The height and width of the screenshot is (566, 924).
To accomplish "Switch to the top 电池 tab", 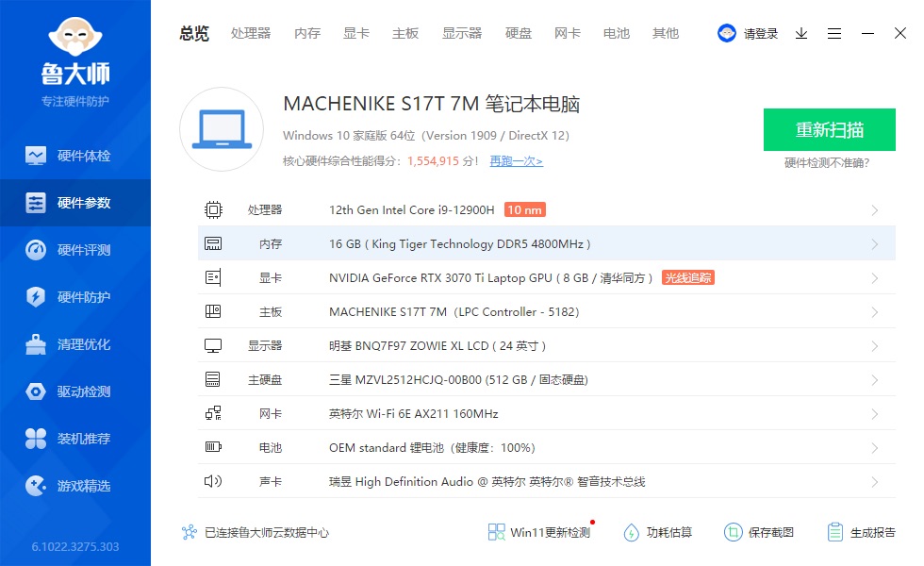I will coord(617,34).
